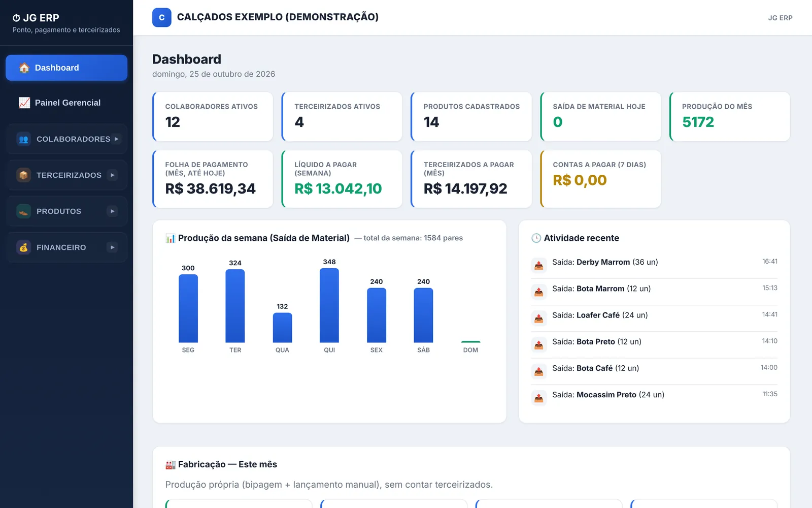Expand the Financeiro menu arrow
This screenshot has height=508, width=812.
(113, 247)
